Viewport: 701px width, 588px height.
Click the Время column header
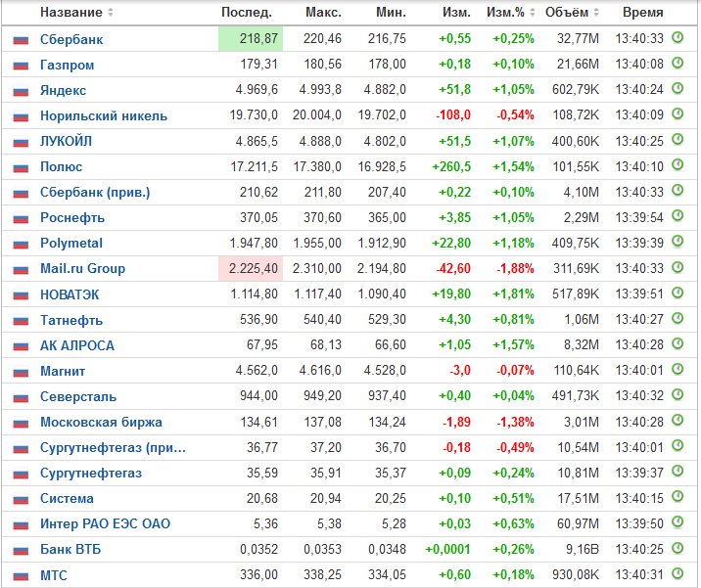642,12
